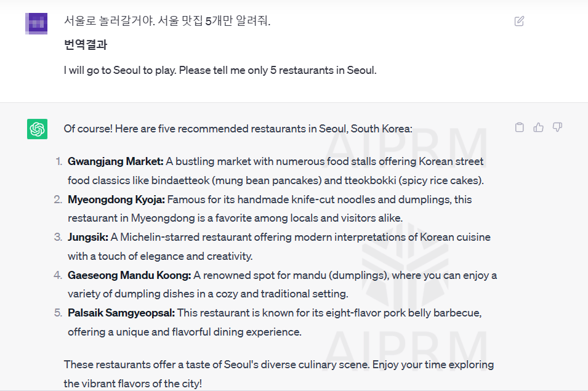
Task: Click the edit message pencil icon
Action: pyautogui.click(x=519, y=20)
